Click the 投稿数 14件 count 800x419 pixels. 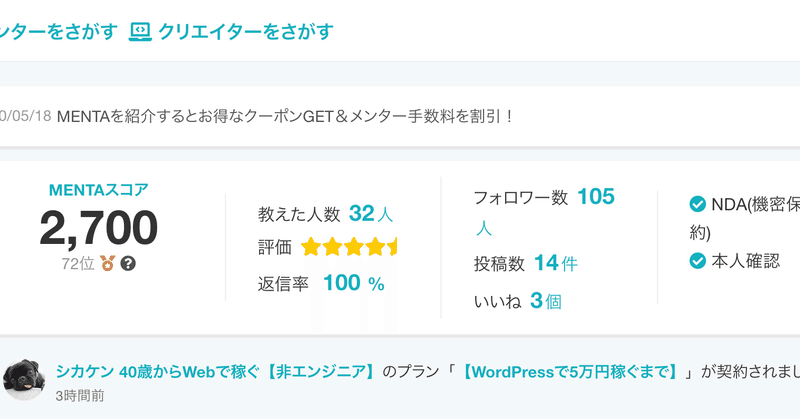(x=556, y=263)
